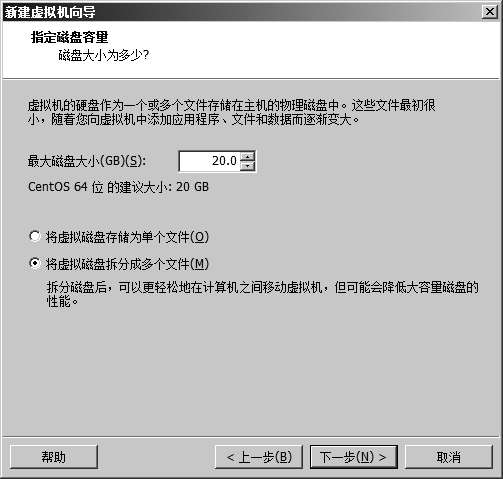Close the 新建虚拟机向导 dialog with X

tap(490, 12)
